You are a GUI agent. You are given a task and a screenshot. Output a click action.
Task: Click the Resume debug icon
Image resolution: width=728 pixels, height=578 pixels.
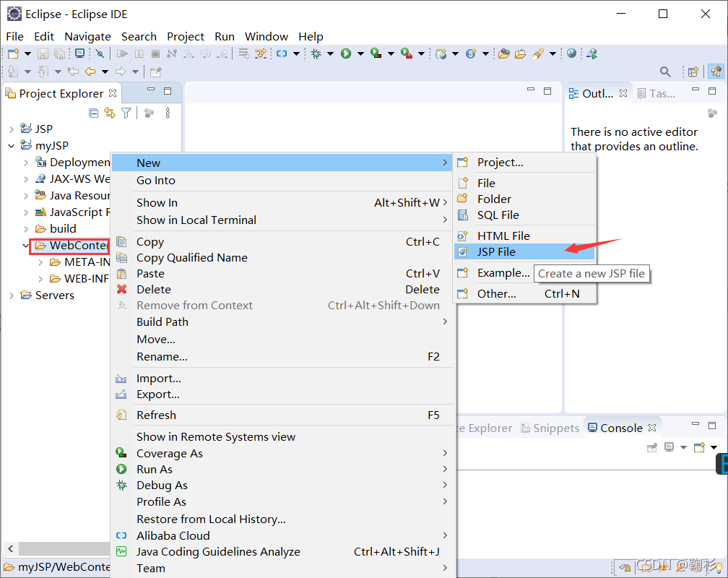[x=122, y=53]
